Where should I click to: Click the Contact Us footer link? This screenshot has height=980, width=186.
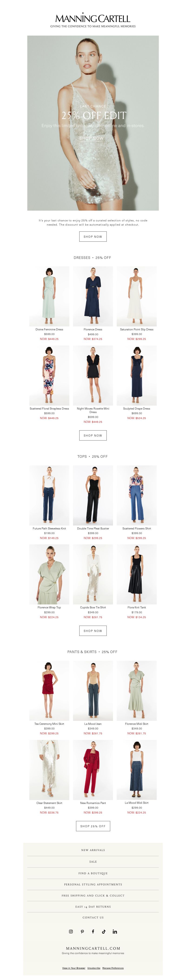[93, 917]
